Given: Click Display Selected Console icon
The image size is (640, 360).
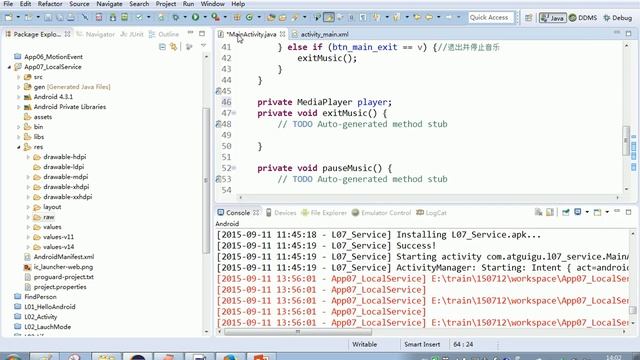Looking at the screenshot, I should [x=578, y=212].
